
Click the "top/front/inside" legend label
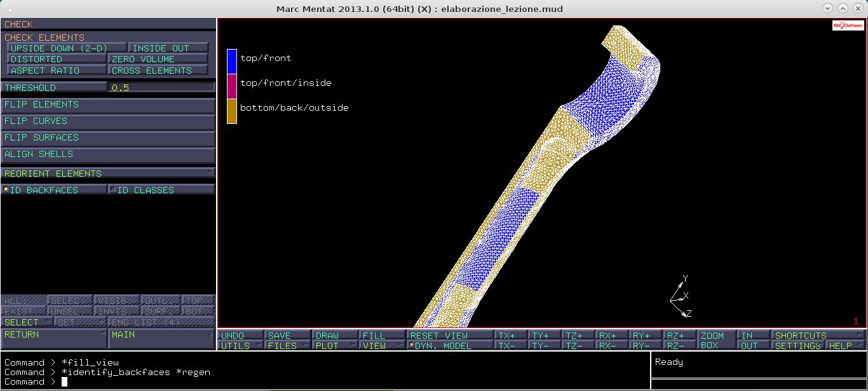point(286,83)
